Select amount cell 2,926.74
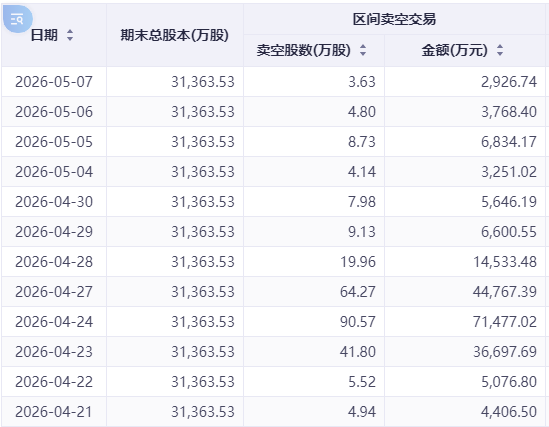The width and height of the screenshot is (549, 427). coord(509,82)
